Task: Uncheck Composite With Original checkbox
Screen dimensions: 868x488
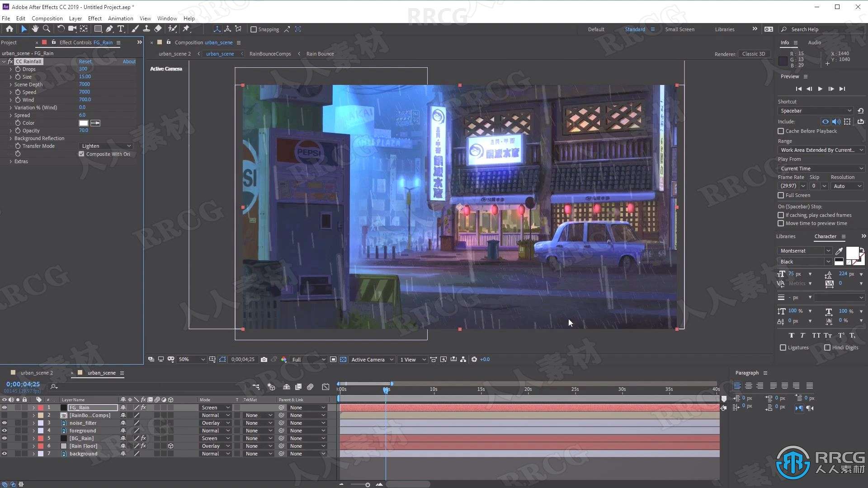Action: [81, 154]
